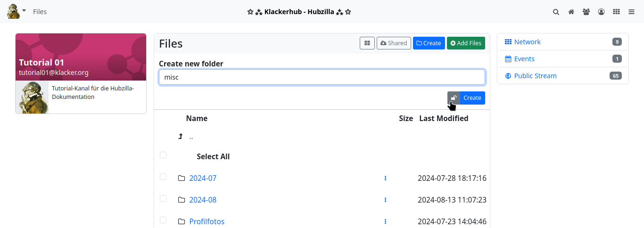Switch files to tile view
Screen dimensions: 644x228
pos(367,43)
